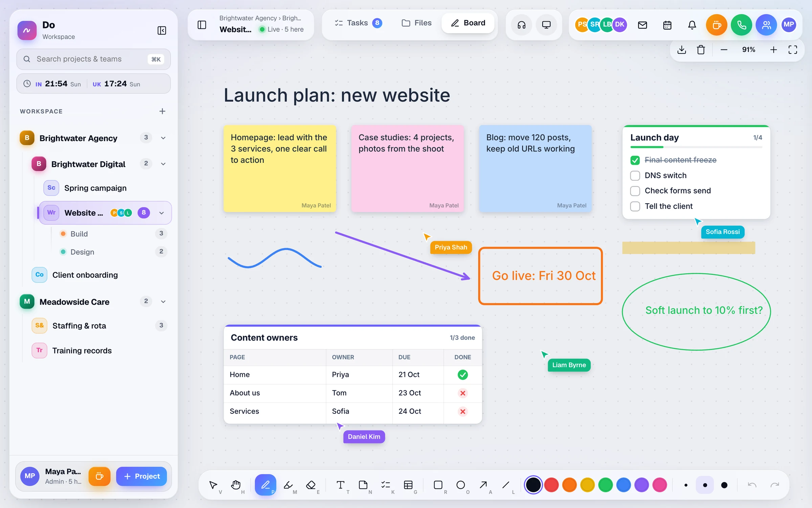Select the Pen drawing tool
Image resolution: width=812 pixels, height=508 pixels.
coord(265,485)
